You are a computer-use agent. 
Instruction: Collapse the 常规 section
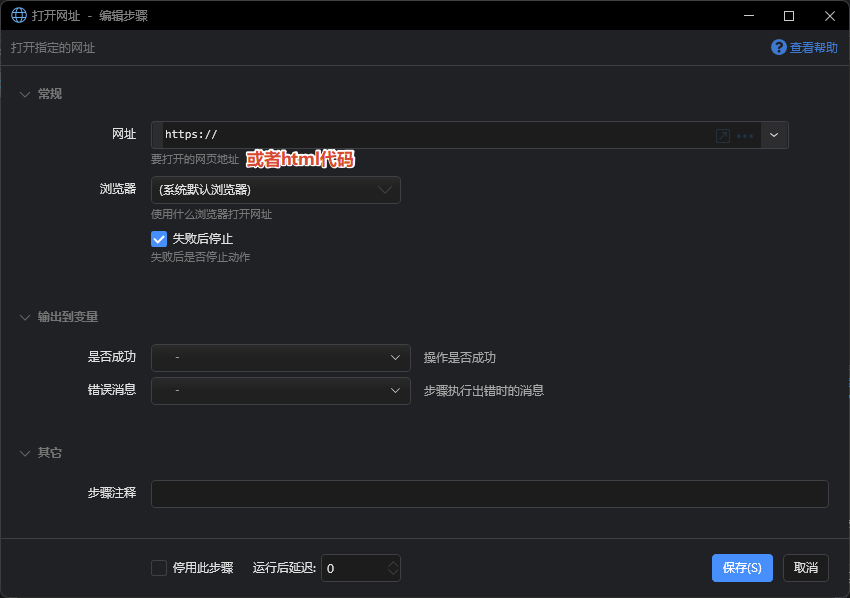(25, 94)
